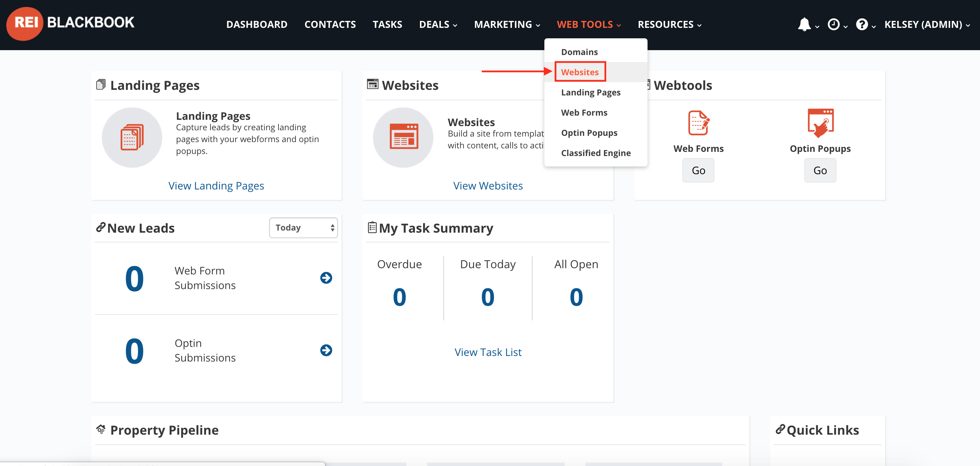
Task: Click the Landing Pages header icon
Action: click(101, 84)
